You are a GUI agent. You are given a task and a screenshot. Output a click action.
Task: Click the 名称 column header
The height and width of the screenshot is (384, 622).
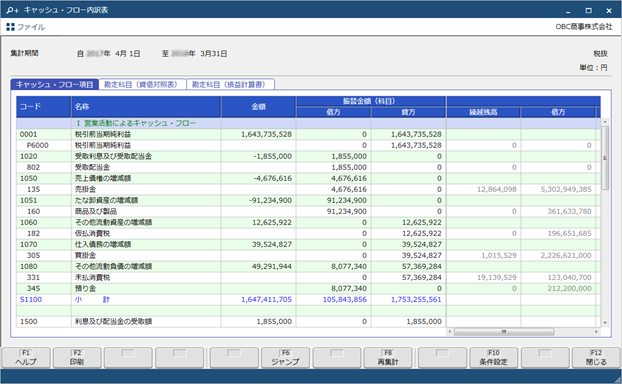pyautogui.click(x=146, y=107)
